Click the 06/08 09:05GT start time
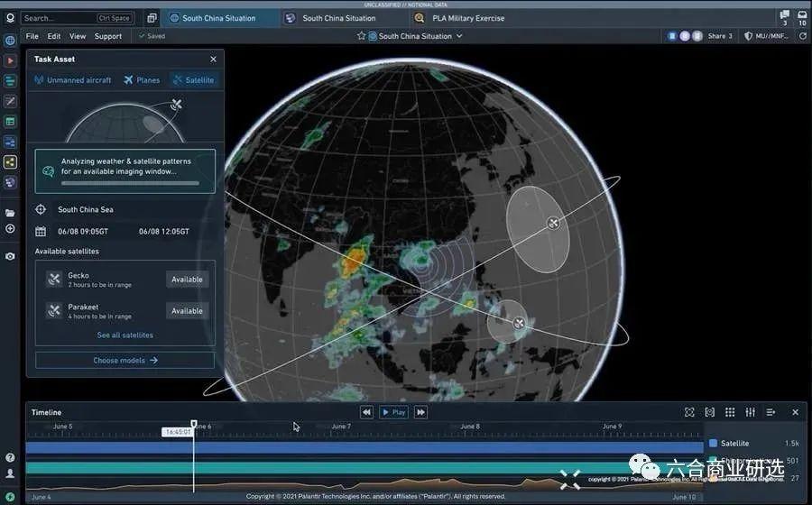The width and height of the screenshot is (812, 505). [x=83, y=231]
